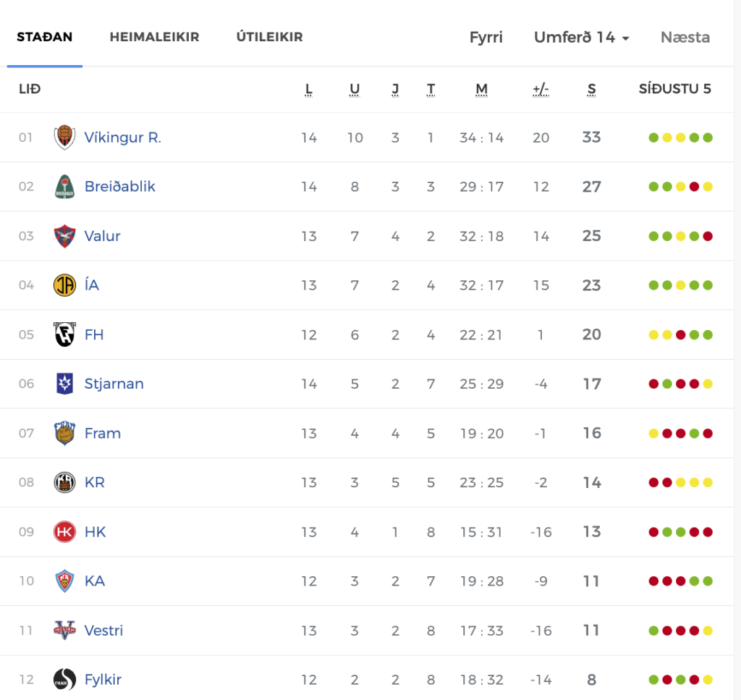Open the Umferð 14 round dropdown

(x=581, y=38)
